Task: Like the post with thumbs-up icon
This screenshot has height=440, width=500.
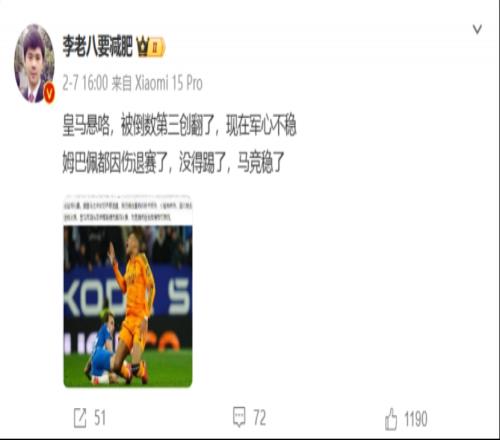Action: pos(391,419)
